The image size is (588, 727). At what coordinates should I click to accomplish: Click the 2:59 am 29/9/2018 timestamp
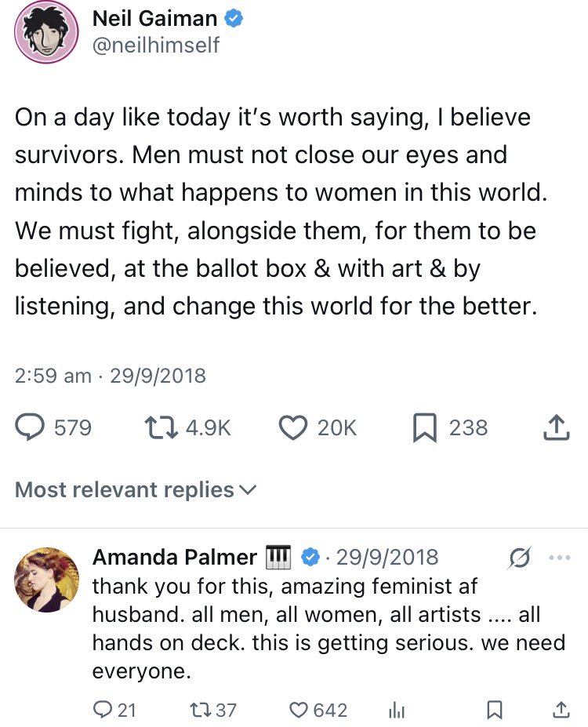[111, 376]
